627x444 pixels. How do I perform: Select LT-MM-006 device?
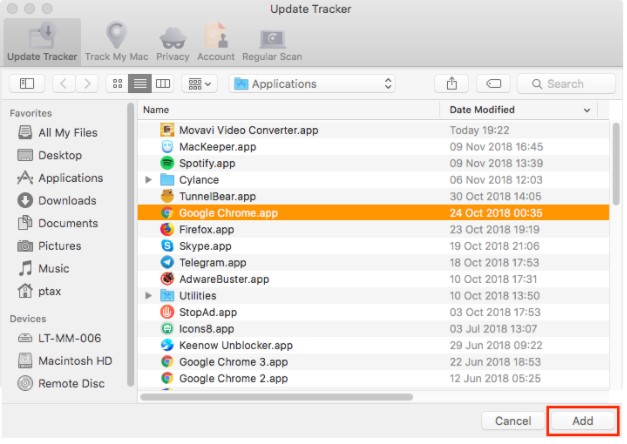pos(59,338)
